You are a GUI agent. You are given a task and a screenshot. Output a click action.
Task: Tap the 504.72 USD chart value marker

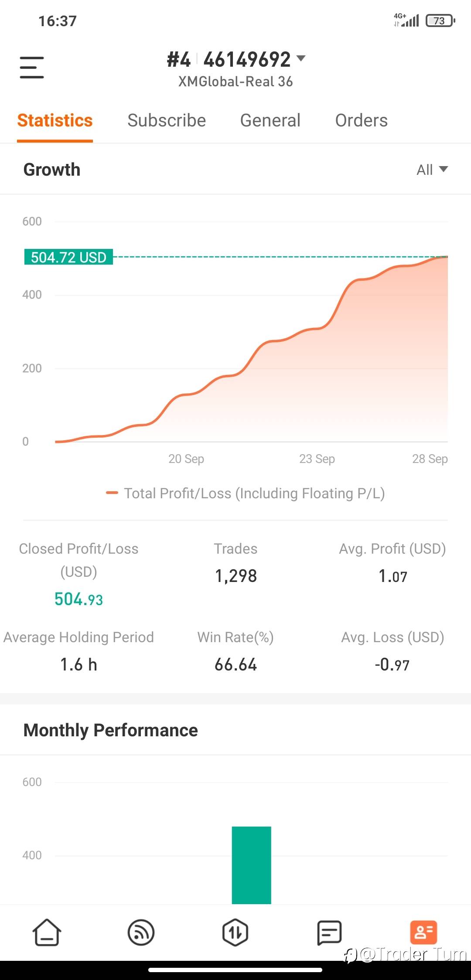click(x=68, y=257)
